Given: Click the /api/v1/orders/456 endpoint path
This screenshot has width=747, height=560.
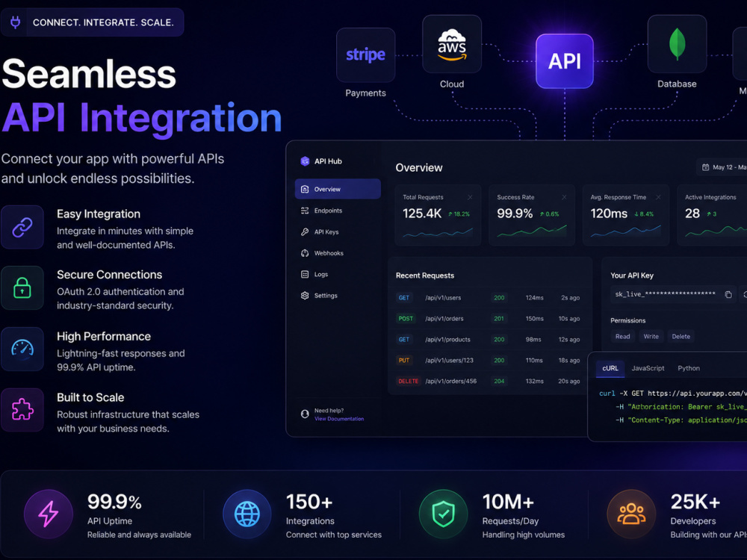Looking at the screenshot, I should point(450,382).
